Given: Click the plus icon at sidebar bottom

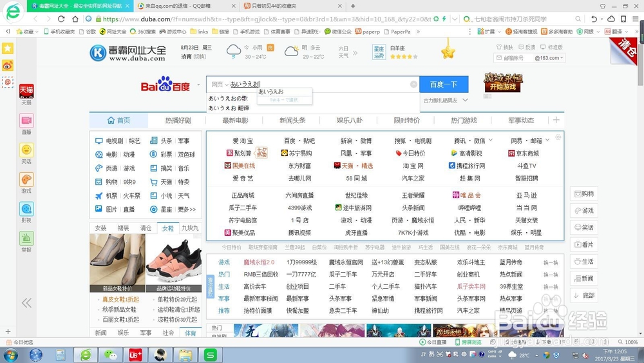Looking at the screenshot, I should [8, 331].
